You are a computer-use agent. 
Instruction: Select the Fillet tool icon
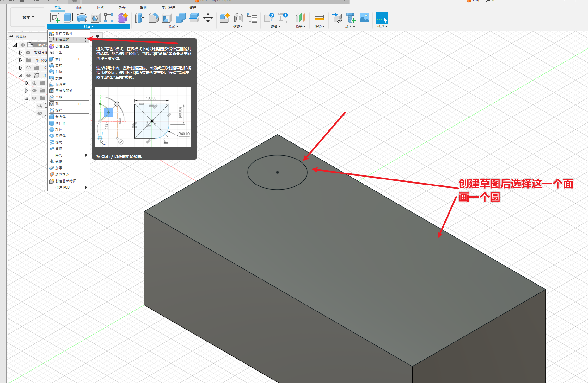(153, 18)
